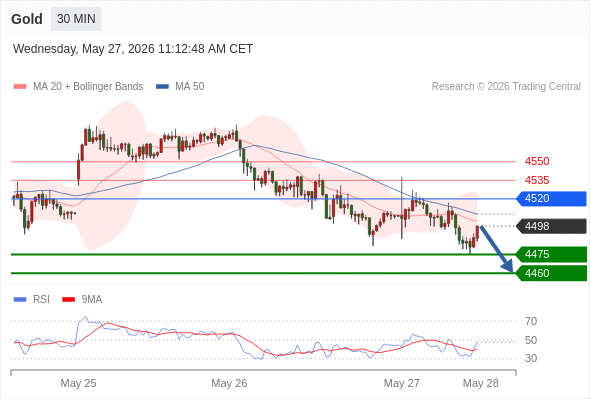
Task: Click the May 26 date axis label
Action: coord(229,383)
